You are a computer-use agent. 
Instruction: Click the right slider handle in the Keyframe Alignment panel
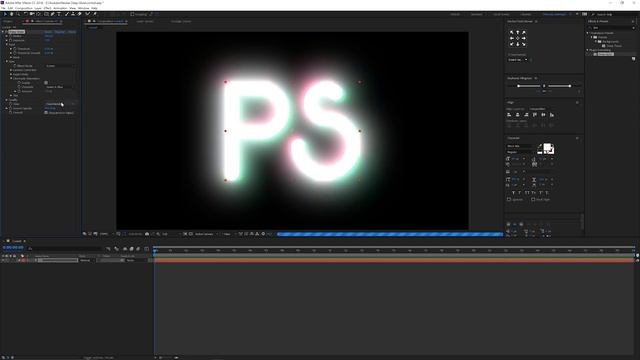(x=570, y=86)
